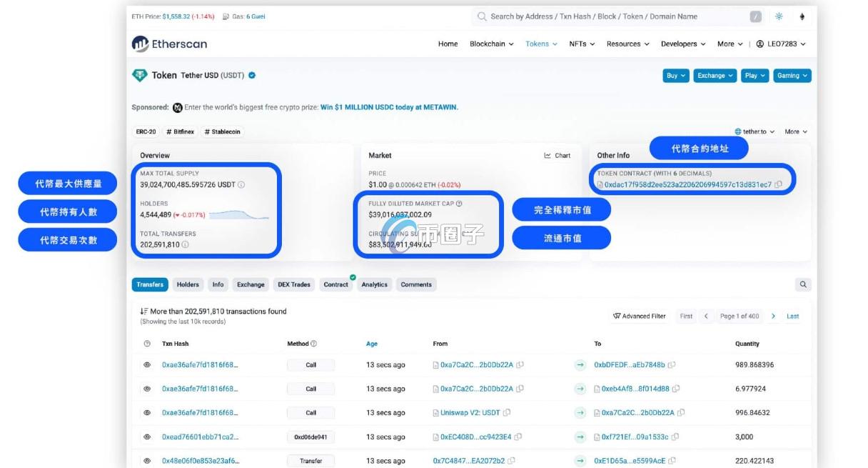Screen dimensions: 868x468
Task: Expand the More options beside tether.to
Action: (x=797, y=131)
